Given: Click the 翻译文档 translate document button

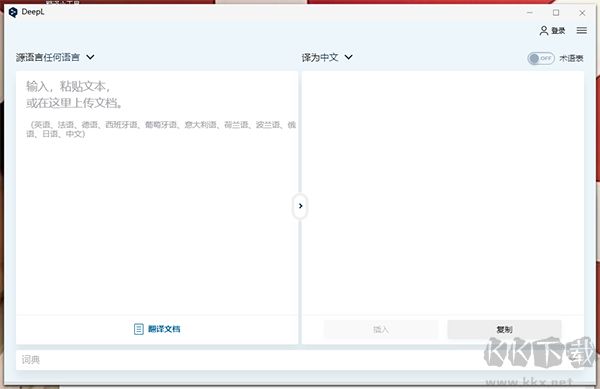Looking at the screenshot, I should 157,329.
